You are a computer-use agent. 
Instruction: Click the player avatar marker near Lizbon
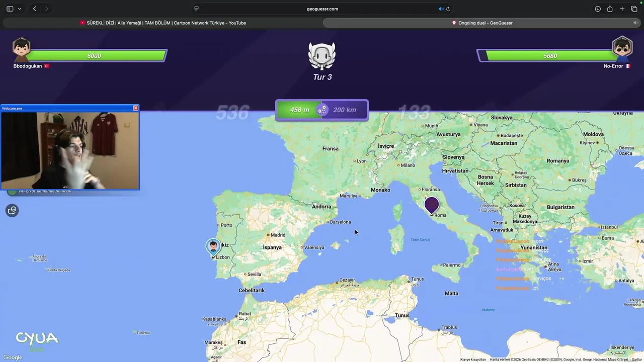213,247
